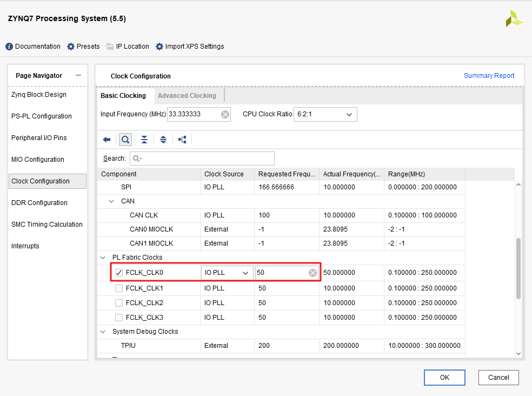
Task: Click the tree hierarchy toolbar icon
Action: coord(182,140)
